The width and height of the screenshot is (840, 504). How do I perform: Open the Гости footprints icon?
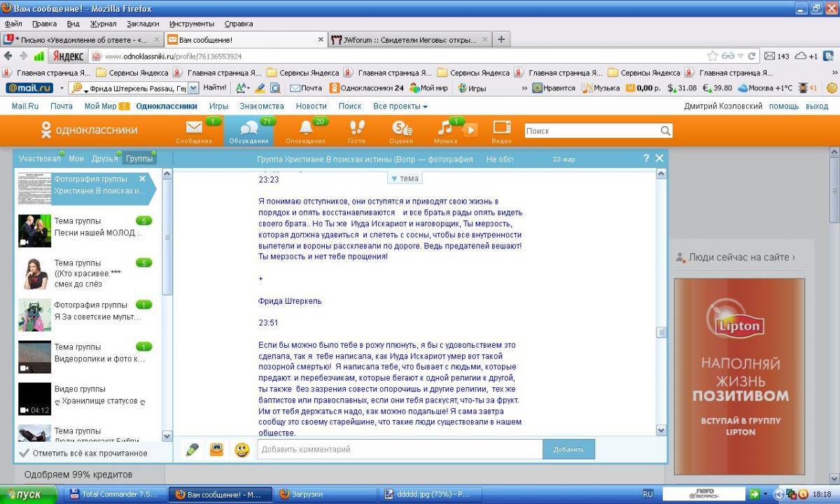click(356, 129)
